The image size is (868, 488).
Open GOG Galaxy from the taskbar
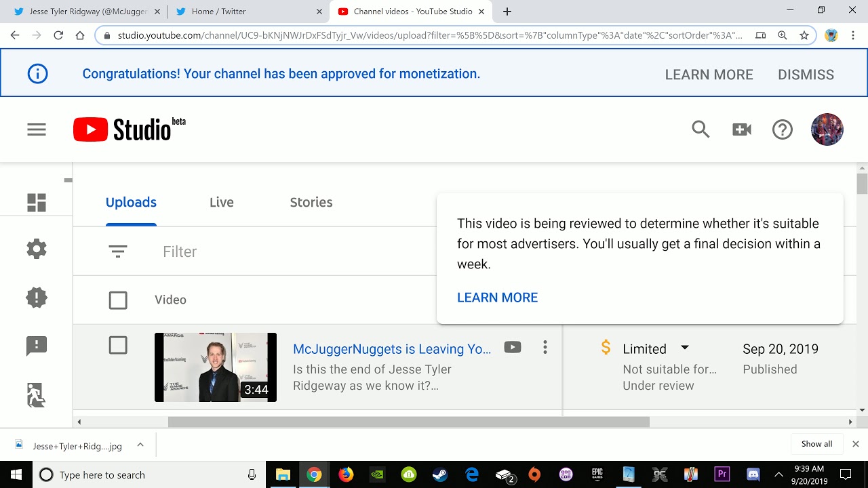(566, 474)
